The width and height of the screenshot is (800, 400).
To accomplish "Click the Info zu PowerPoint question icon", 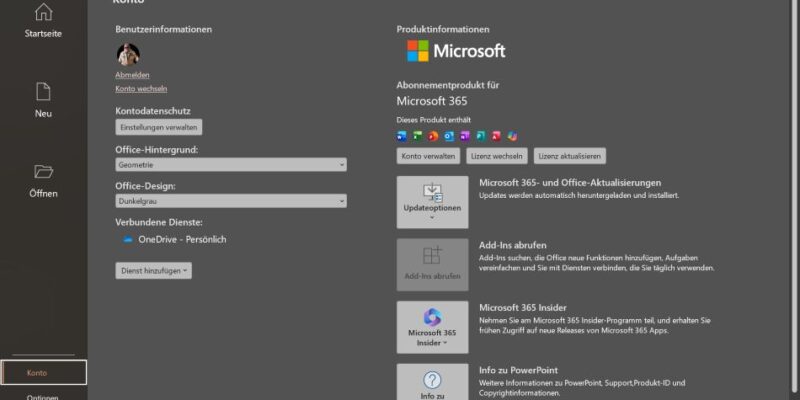I will tap(432, 380).
